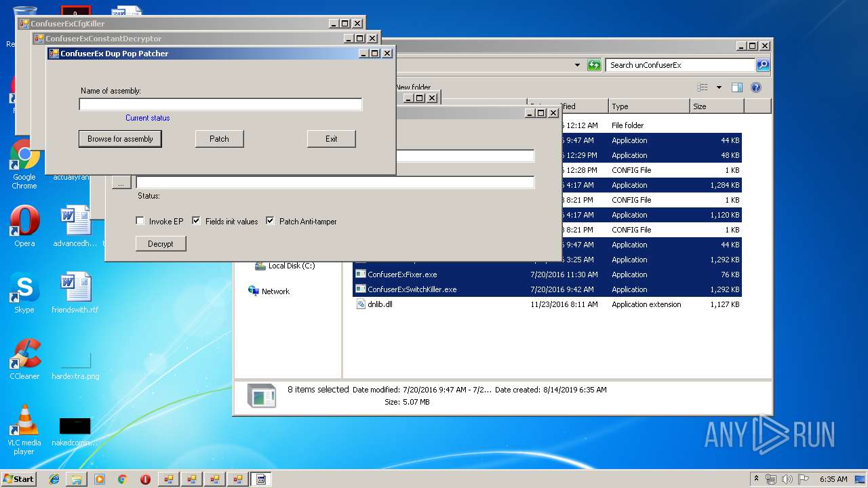Click Browse for assembly button
Viewport: 868px width, 488px height.
[120, 139]
